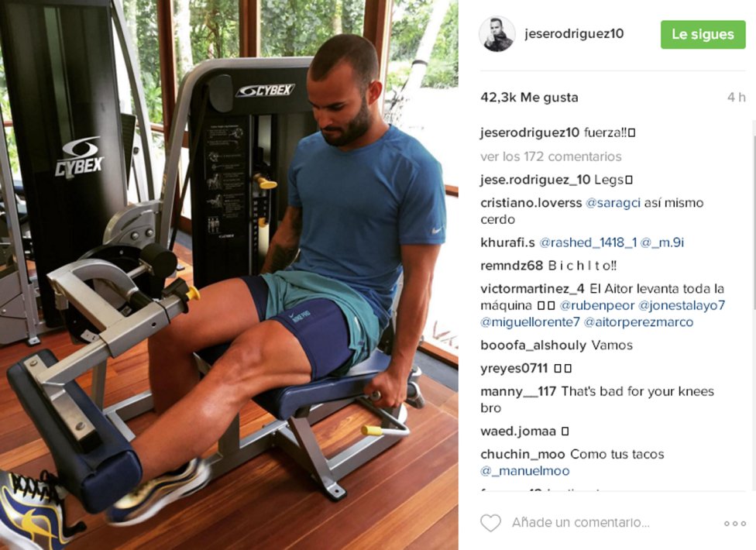Image resolution: width=756 pixels, height=550 pixels.
Task: Click the gym workout photo
Action: point(229,275)
